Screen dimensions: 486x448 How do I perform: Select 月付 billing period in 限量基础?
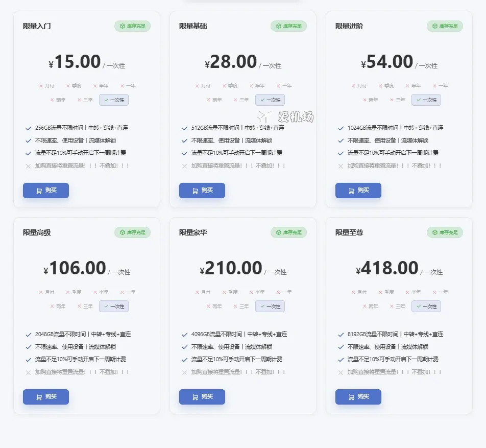click(x=203, y=86)
